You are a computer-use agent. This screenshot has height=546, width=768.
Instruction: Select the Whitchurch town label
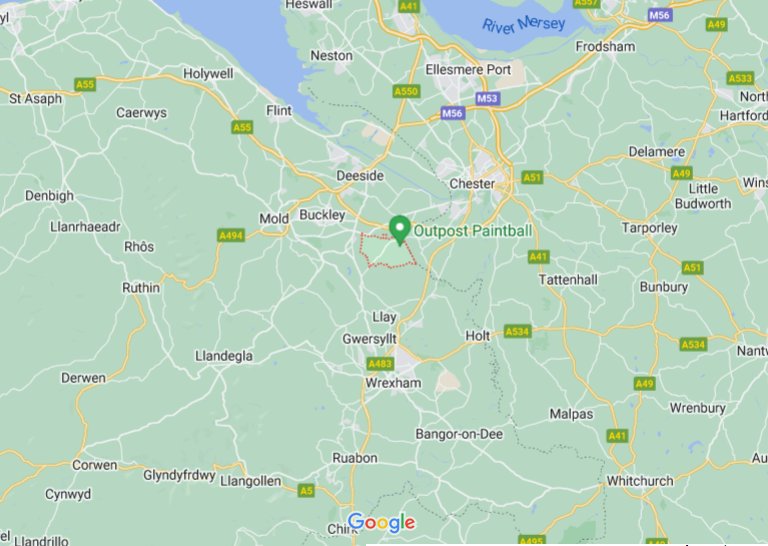(x=640, y=481)
